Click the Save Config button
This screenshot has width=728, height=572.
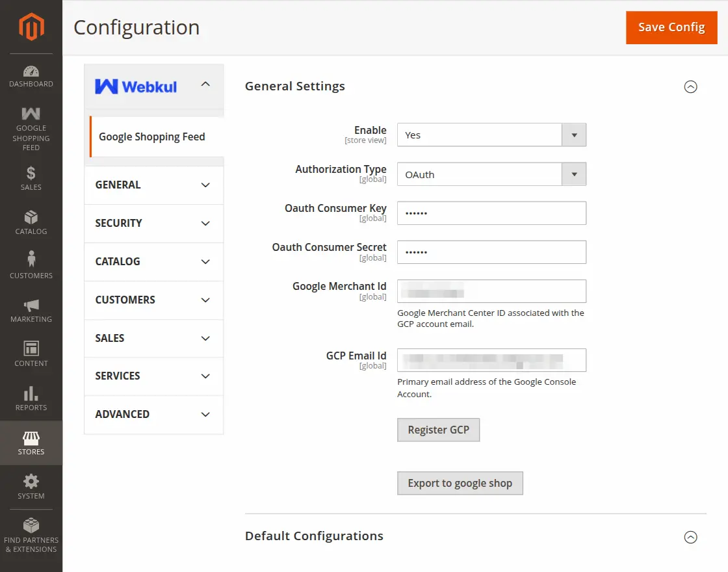click(671, 27)
